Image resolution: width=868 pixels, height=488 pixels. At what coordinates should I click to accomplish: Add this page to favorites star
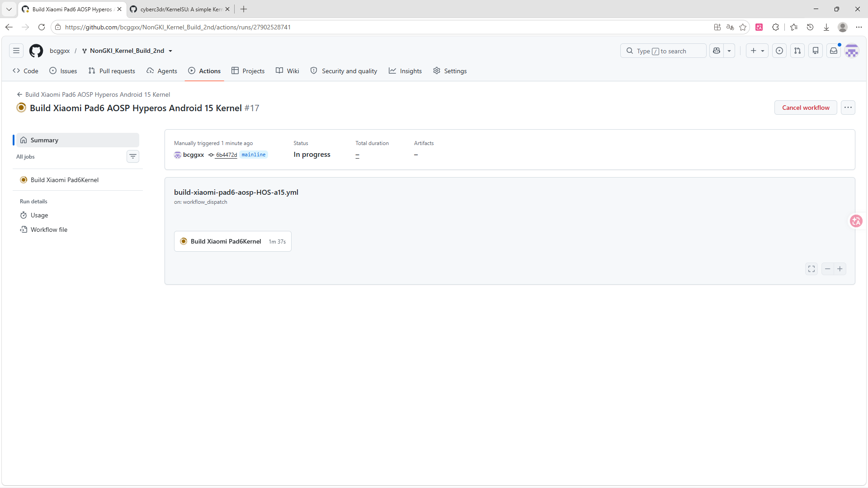(x=743, y=27)
